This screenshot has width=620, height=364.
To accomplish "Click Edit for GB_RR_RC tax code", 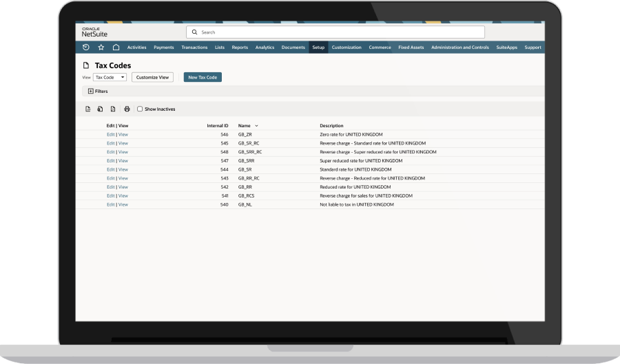I will (110, 178).
